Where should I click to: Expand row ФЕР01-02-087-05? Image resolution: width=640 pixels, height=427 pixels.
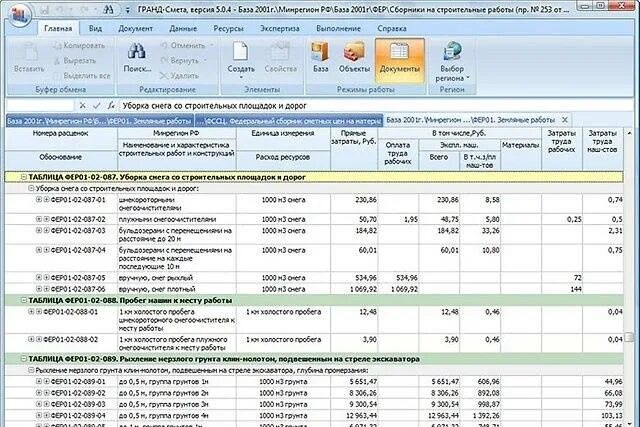point(39,278)
